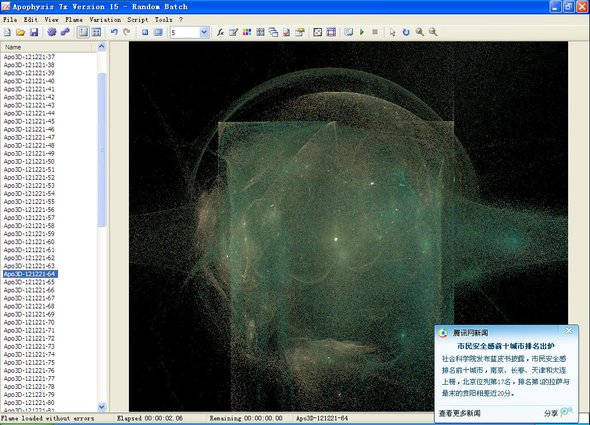Undo the last change
The image size is (590, 425).
[114, 32]
